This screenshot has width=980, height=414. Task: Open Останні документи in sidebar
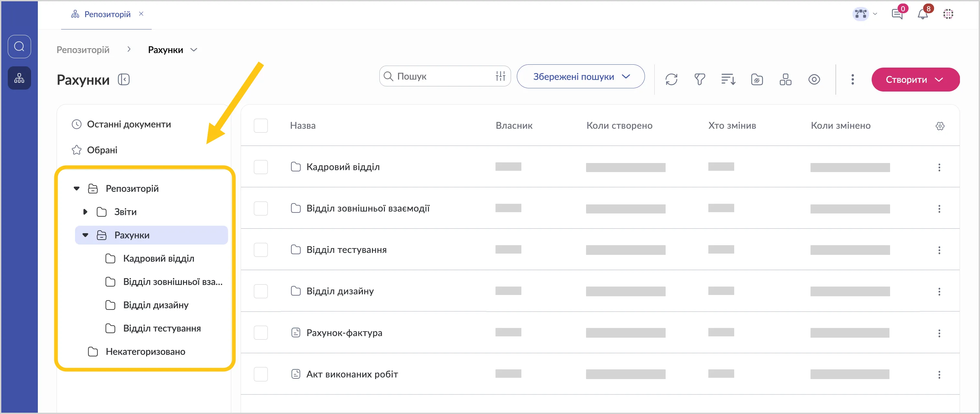[x=129, y=125]
